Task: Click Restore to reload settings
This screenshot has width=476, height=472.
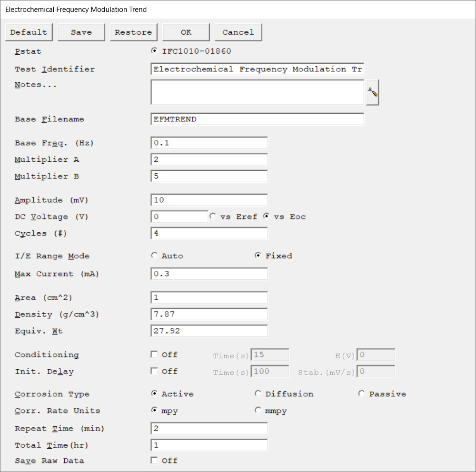Action: tap(133, 32)
